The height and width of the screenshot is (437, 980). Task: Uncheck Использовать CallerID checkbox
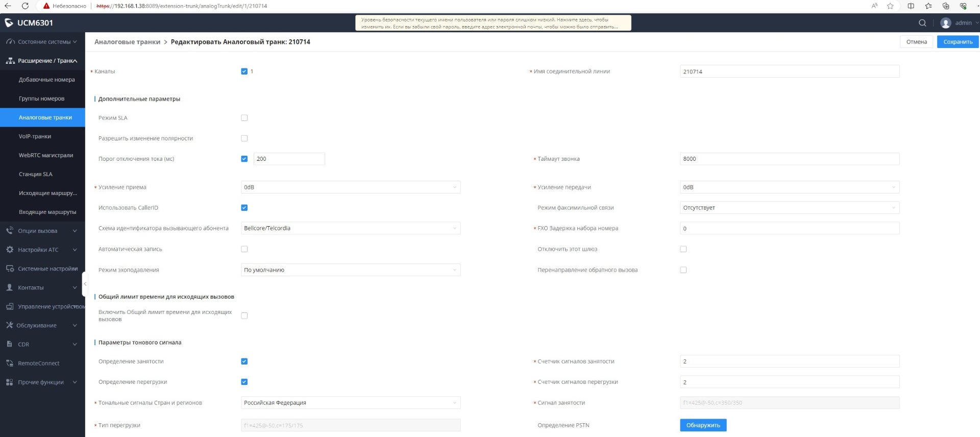pos(244,208)
